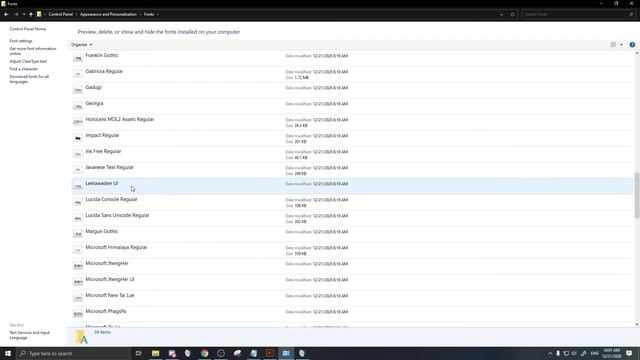This screenshot has width=640, height=360.
Task: Select the Impact Regular font icon
Action: pyautogui.click(x=78, y=138)
